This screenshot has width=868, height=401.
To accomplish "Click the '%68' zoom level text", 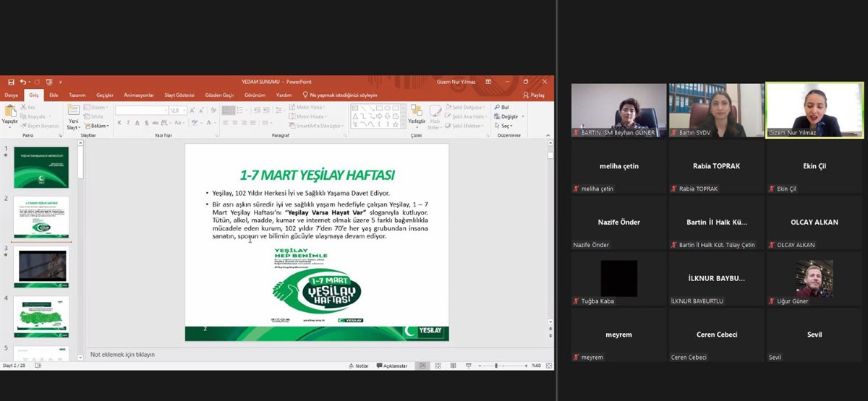I will tap(537, 366).
